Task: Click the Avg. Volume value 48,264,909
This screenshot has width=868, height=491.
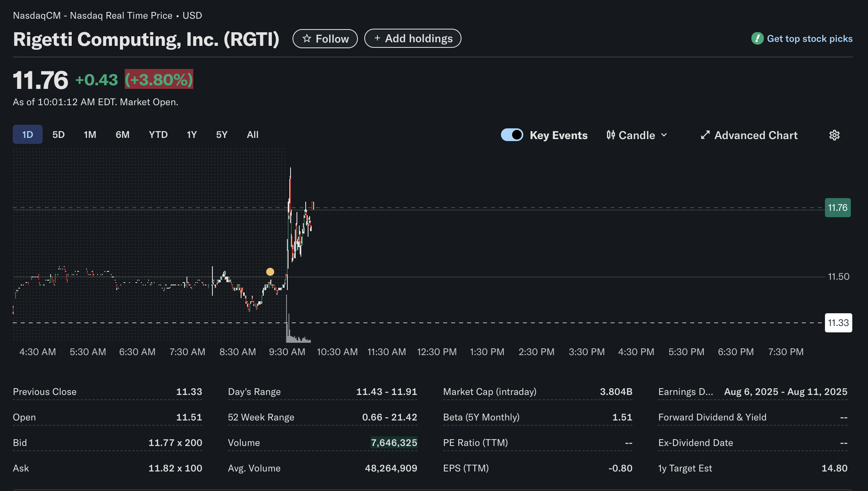Action: pyautogui.click(x=391, y=468)
